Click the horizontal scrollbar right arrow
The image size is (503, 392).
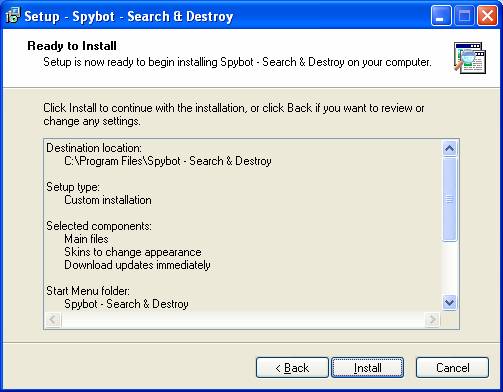(x=432, y=320)
